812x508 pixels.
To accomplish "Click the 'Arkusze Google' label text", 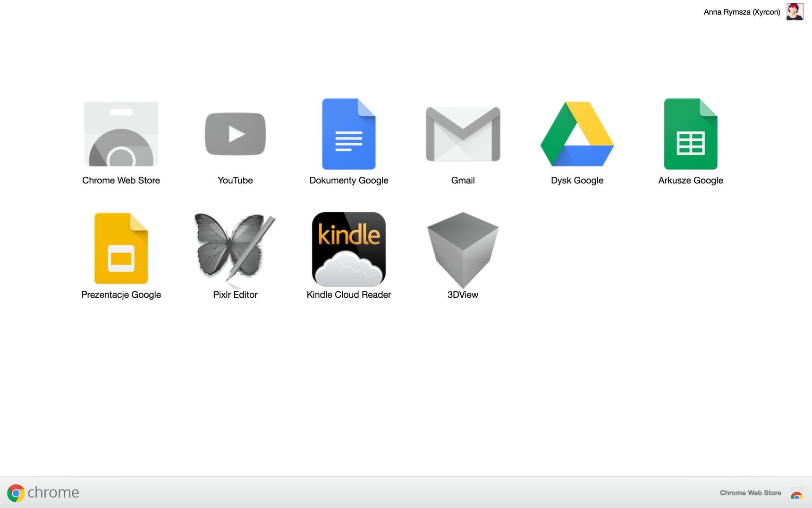I will coord(691,181).
